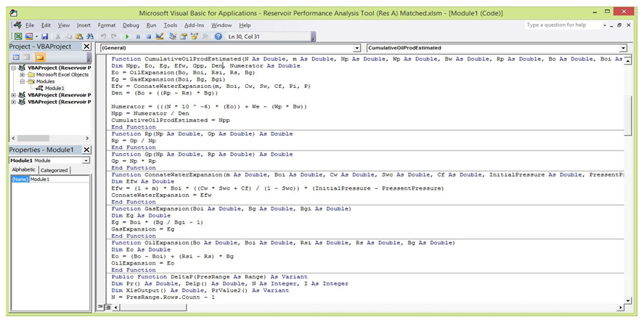
Task: Open the Object Browser toolbar icon
Action: (x=195, y=36)
